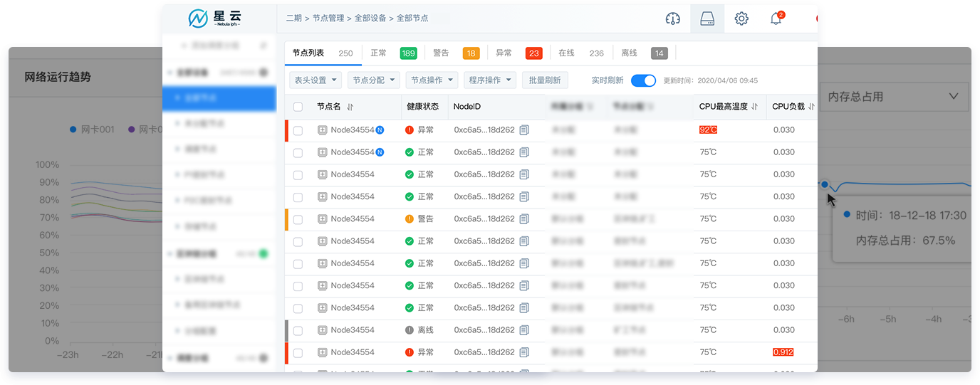980x385 pixels.
Task: Check the box for the 0.912 异常 row
Action: coord(298,353)
